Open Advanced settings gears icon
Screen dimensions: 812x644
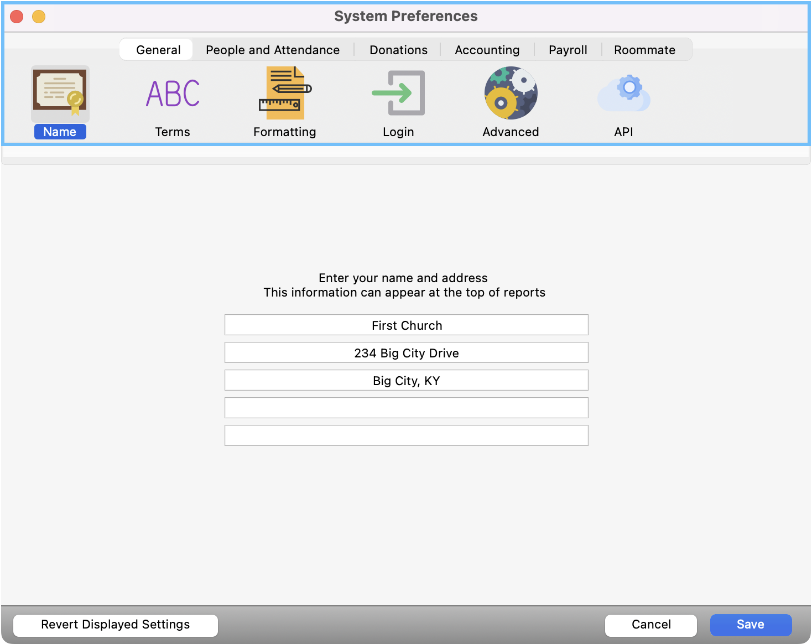click(511, 94)
